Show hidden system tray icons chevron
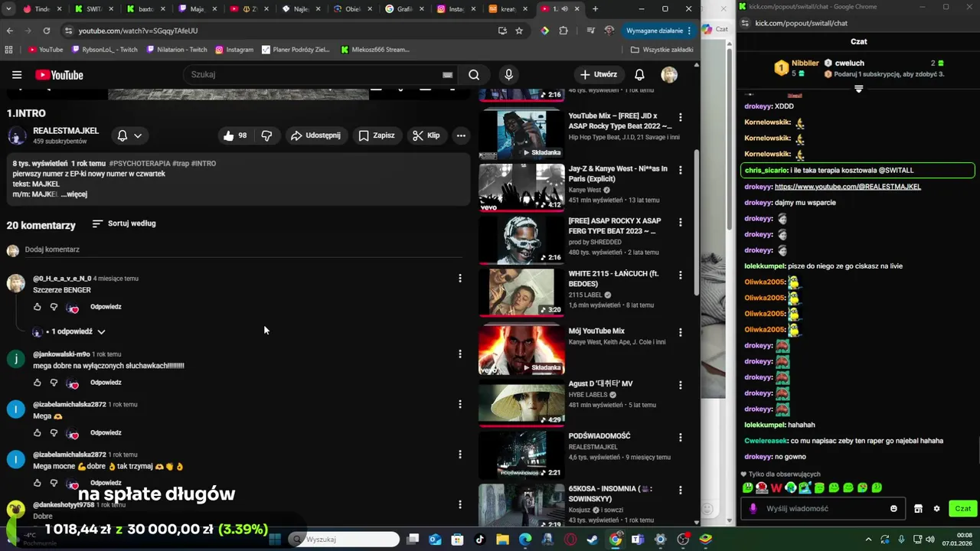Image resolution: width=980 pixels, height=551 pixels. click(868, 539)
